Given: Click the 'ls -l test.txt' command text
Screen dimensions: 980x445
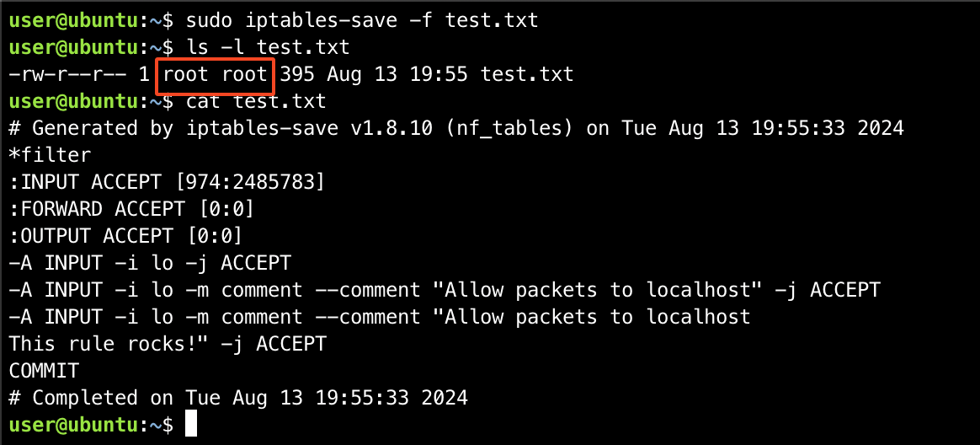Looking at the screenshot, I should click(x=268, y=47).
